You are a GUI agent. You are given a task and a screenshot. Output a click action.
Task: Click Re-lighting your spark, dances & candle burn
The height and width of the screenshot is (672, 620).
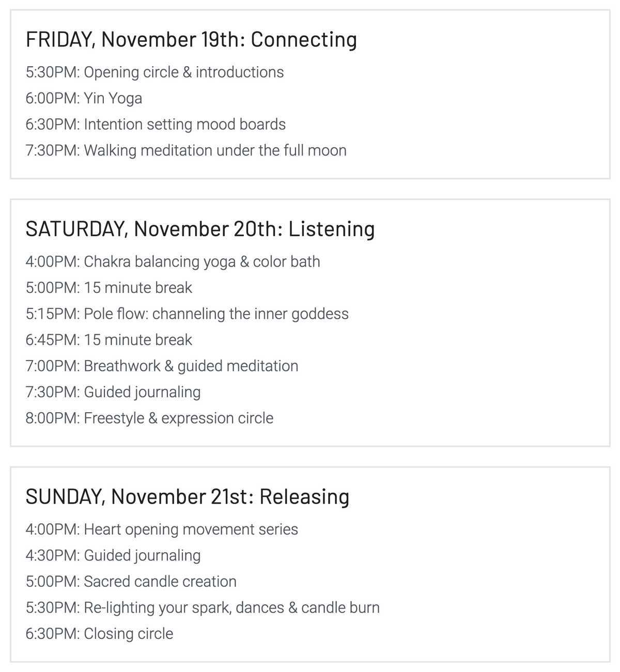(x=203, y=607)
